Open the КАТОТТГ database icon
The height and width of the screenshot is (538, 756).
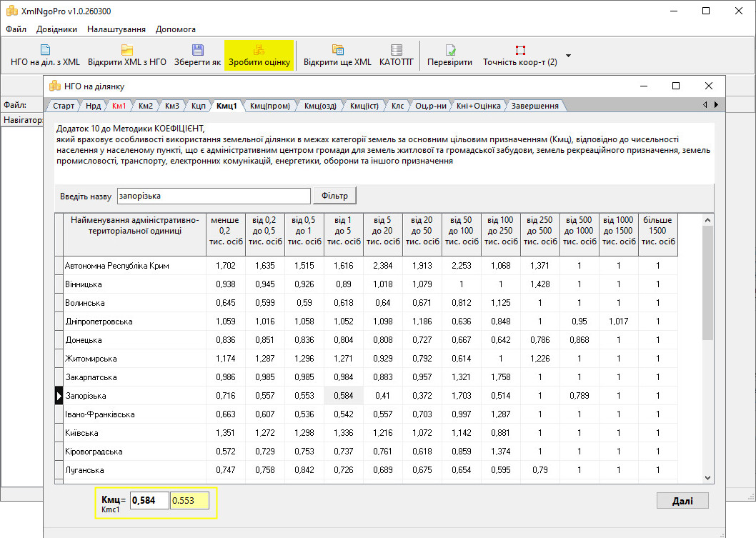point(397,50)
